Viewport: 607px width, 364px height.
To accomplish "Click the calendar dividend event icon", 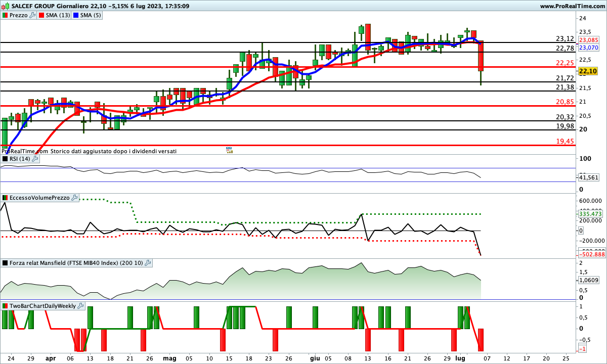I will pos(229,150).
